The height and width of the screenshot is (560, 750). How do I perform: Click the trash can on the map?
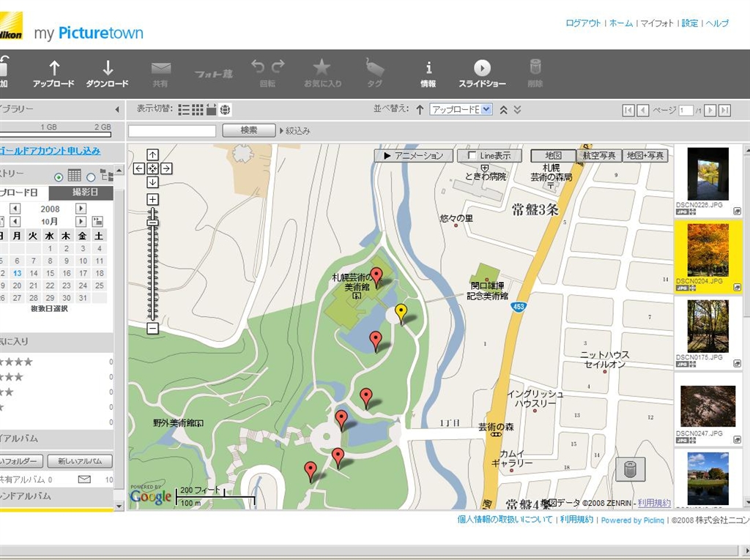click(x=631, y=469)
